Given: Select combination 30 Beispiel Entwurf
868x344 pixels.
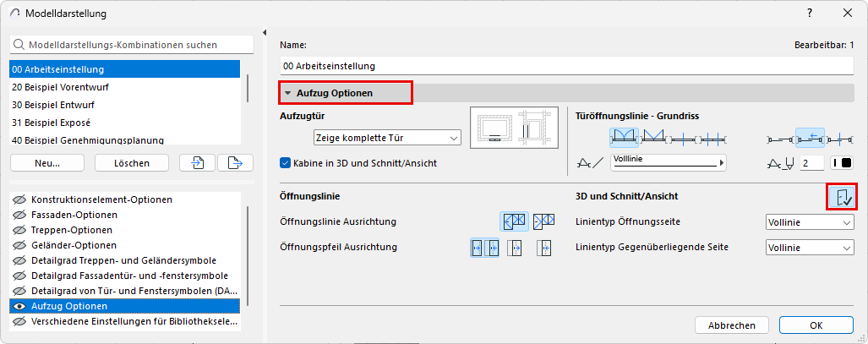Looking at the screenshot, I should click(125, 105).
